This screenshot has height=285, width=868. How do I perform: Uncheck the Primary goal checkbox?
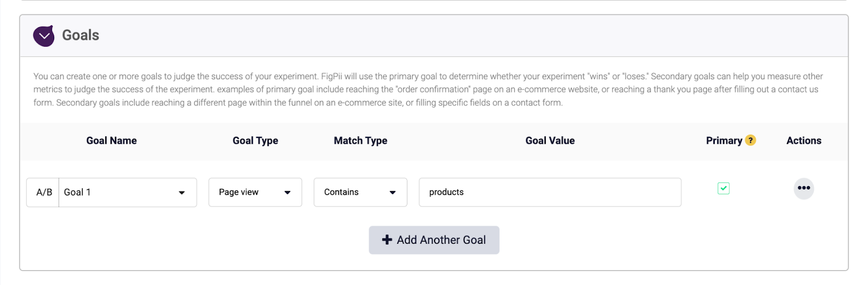[x=724, y=188]
